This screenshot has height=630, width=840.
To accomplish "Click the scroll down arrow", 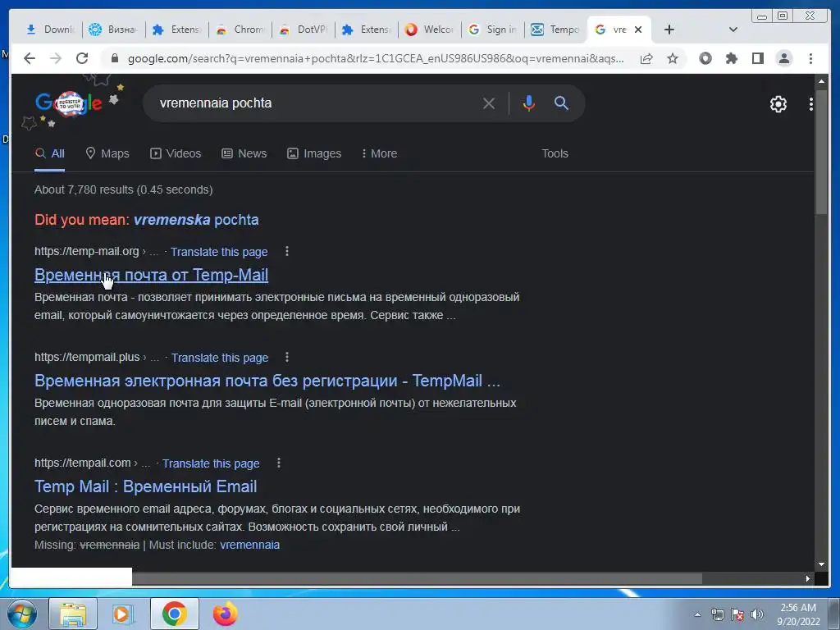I will coord(821,564).
